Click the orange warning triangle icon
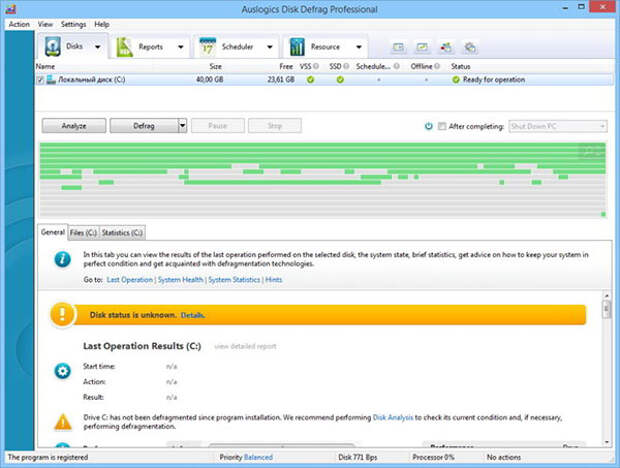This screenshot has height=468, width=620. [63, 422]
